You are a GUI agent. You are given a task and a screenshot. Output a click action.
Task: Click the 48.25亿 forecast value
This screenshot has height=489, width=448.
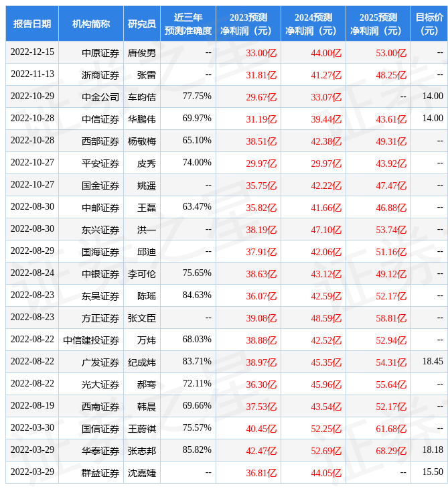[391, 75]
